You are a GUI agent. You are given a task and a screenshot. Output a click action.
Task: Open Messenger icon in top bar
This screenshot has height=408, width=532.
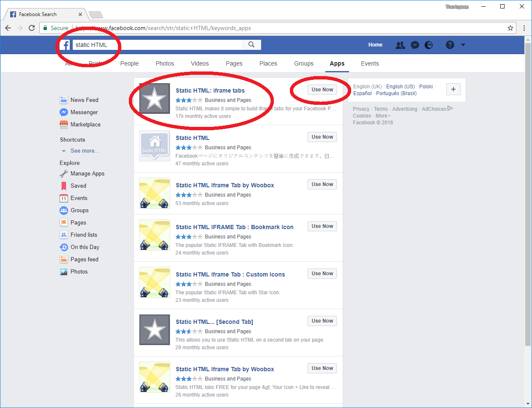click(415, 45)
